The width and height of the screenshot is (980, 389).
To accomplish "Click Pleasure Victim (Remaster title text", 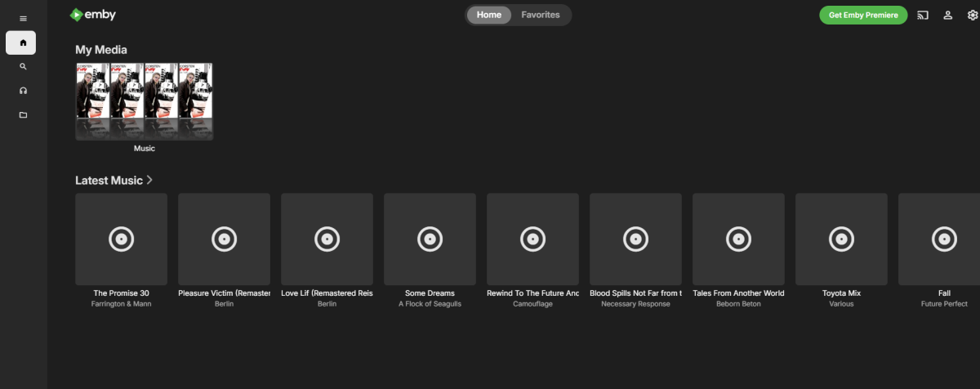I will 224,293.
